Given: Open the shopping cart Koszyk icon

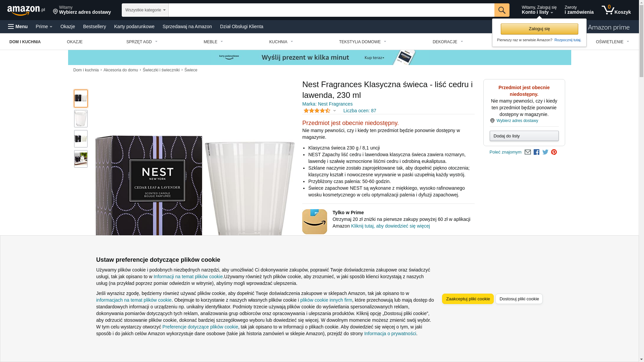Looking at the screenshot, I should [616, 10].
